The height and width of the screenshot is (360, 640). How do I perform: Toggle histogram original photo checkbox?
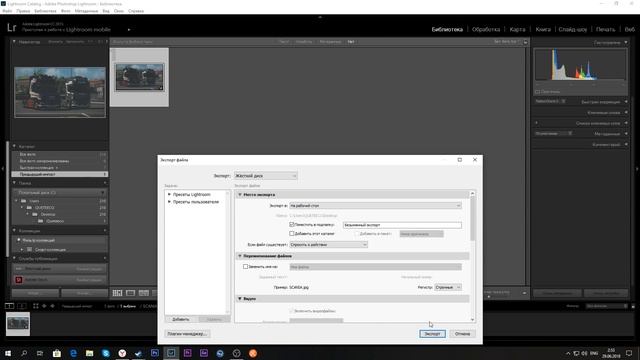point(538,92)
